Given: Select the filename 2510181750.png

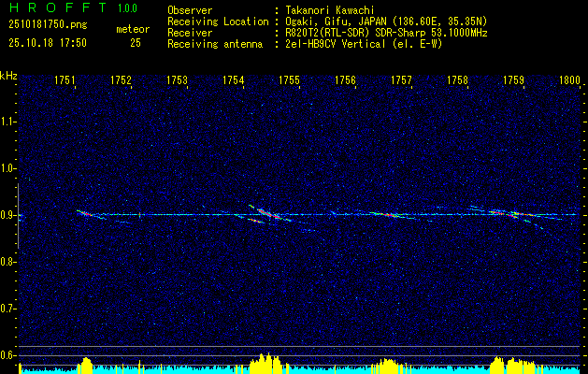Looking at the screenshot, I should tap(48, 25).
